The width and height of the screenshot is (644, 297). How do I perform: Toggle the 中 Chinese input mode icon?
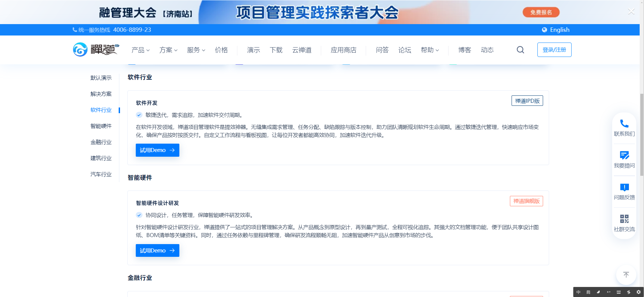[x=578, y=292]
